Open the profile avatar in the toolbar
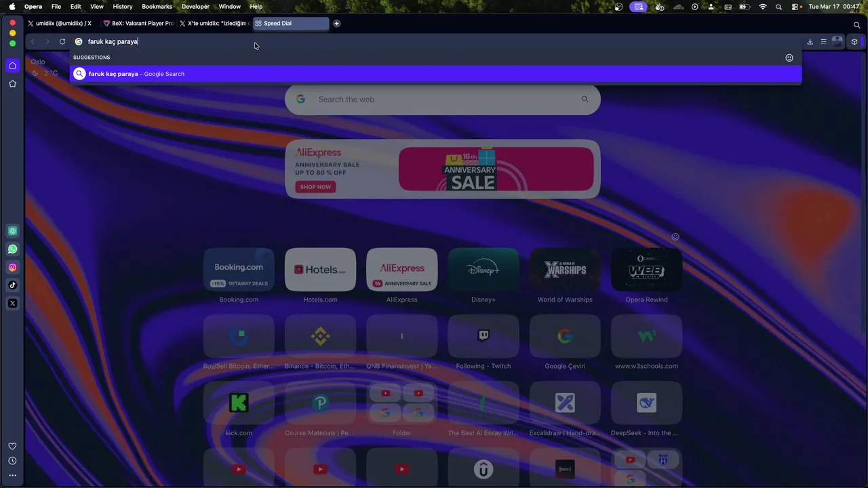This screenshot has width=868, height=488. (x=837, y=41)
